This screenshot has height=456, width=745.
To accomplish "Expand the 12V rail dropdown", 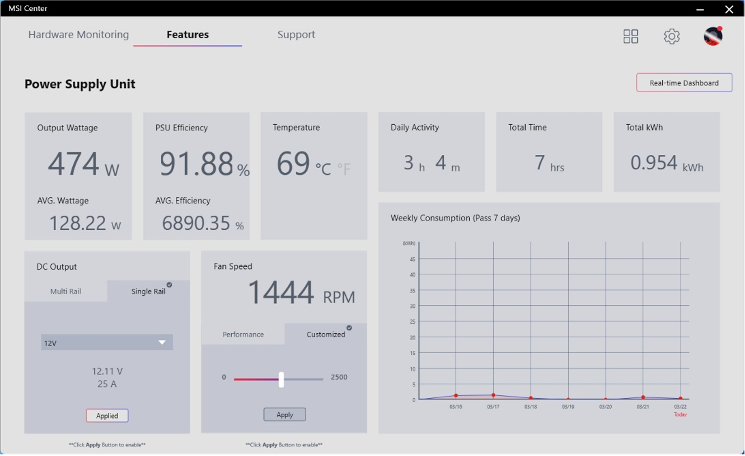I will click(x=106, y=342).
